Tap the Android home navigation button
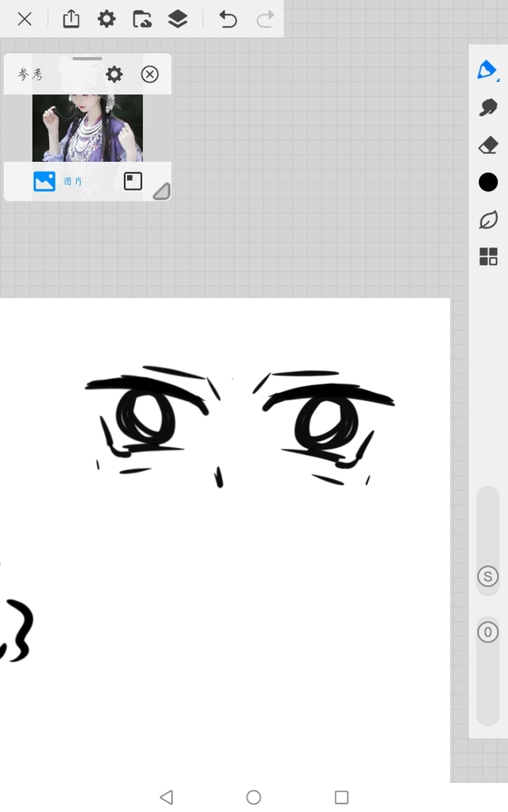Viewport: 508px width, 812px height. [253, 797]
